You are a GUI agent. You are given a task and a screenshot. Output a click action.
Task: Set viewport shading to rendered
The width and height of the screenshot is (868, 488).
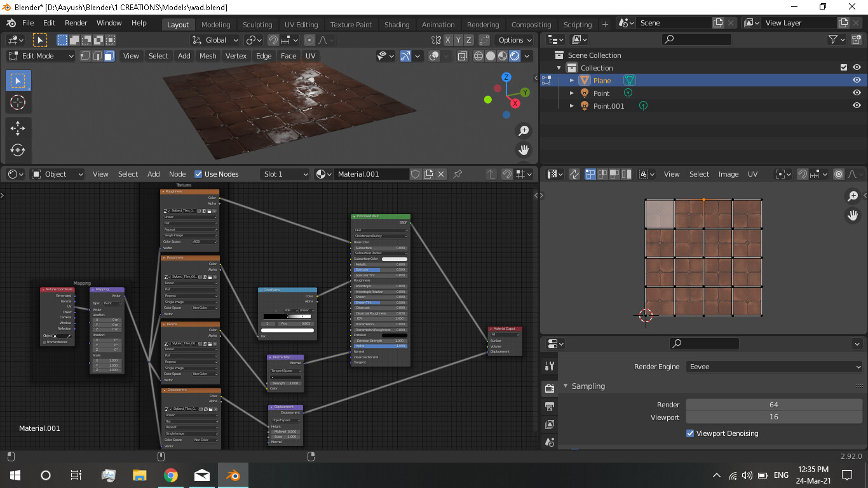point(515,56)
